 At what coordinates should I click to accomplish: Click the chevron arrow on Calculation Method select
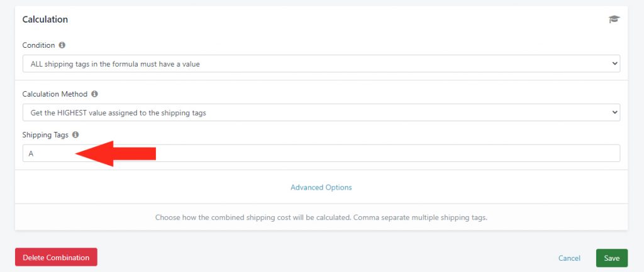(614, 112)
